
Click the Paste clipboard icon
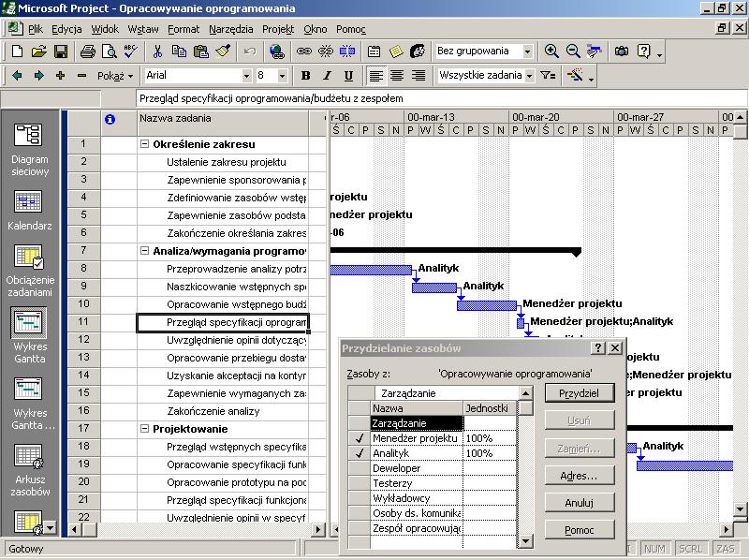click(201, 52)
